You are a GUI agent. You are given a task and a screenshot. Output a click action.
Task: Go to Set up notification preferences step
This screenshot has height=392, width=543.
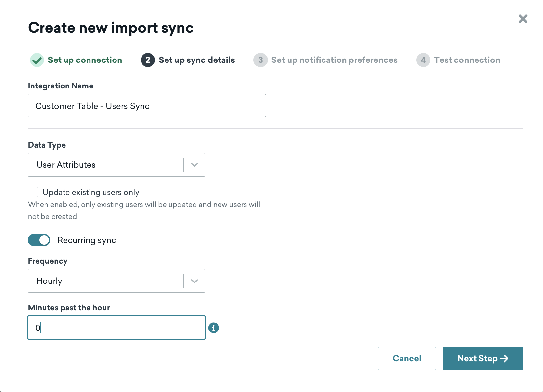(x=334, y=60)
